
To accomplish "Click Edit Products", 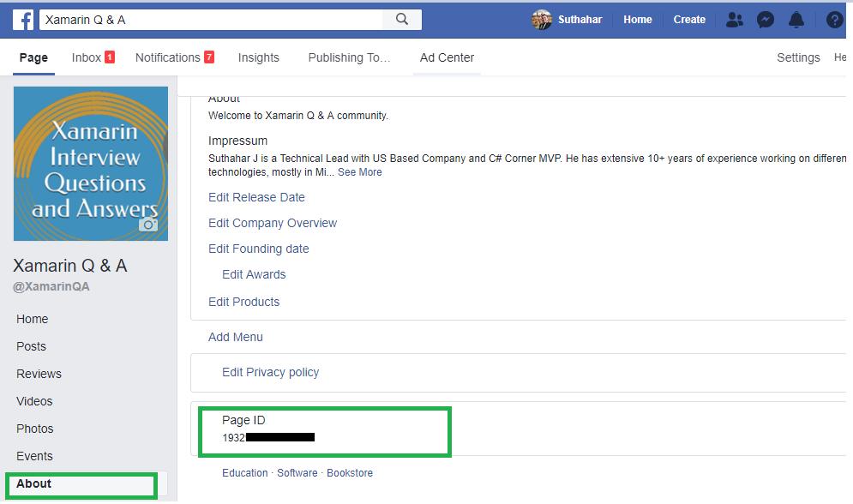I will coord(243,302).
